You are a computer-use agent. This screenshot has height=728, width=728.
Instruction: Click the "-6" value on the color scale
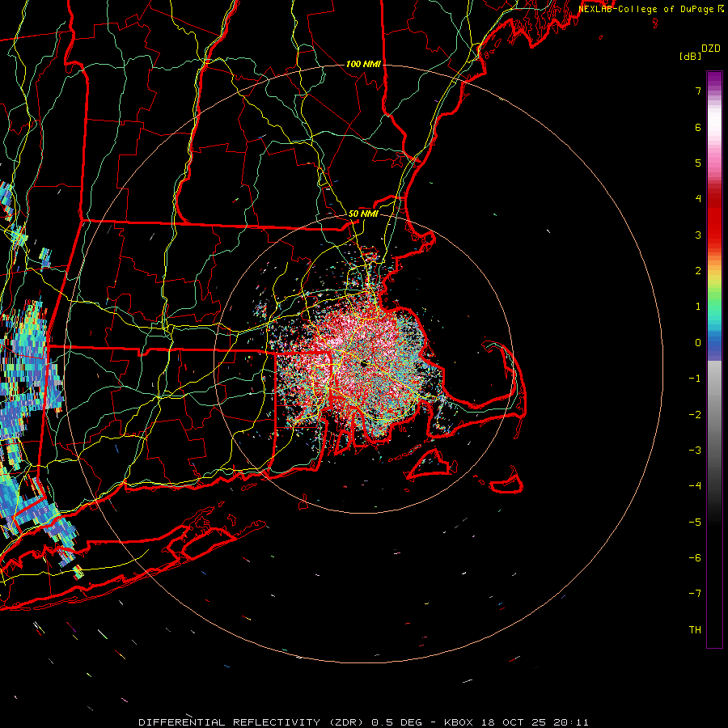point(695,558)
